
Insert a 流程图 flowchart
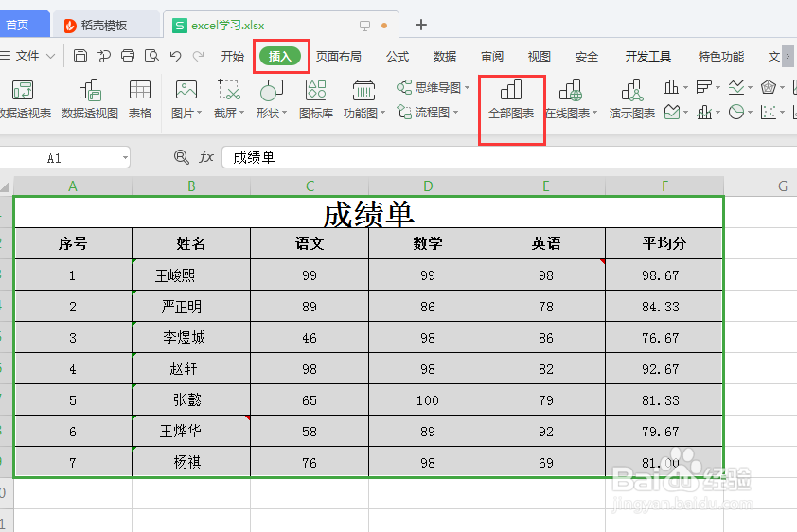[424, 112]
